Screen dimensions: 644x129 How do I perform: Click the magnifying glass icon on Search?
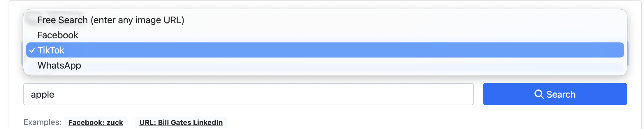(x=539, y=94)
